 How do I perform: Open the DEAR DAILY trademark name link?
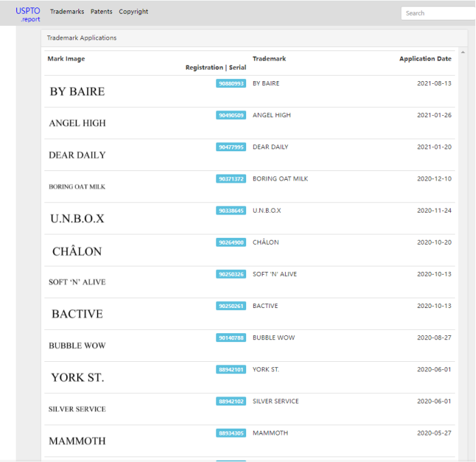[270, 147]
